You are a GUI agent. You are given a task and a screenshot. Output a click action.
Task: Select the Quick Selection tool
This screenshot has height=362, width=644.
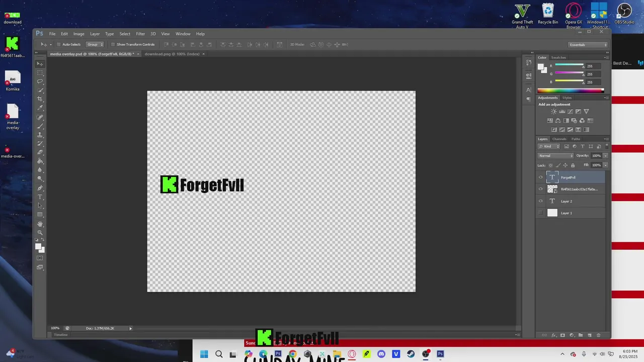point(40,90)
